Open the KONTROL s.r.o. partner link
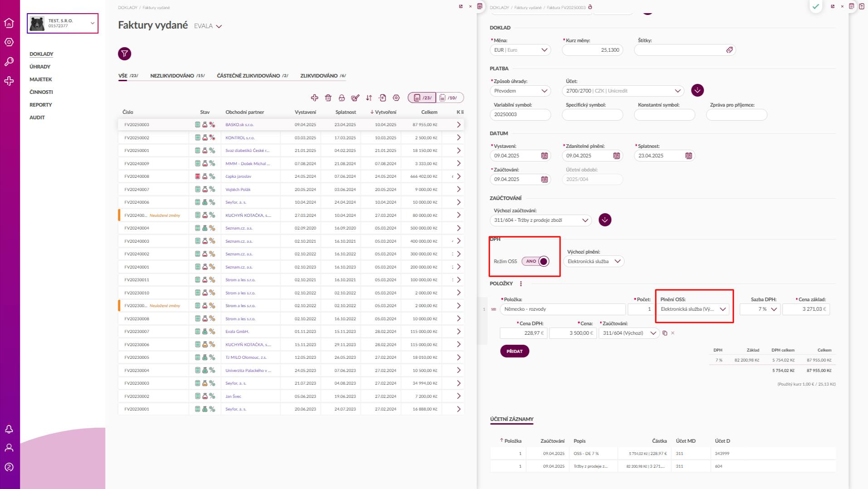Viewport: 868px width, 489px height. 240,137
